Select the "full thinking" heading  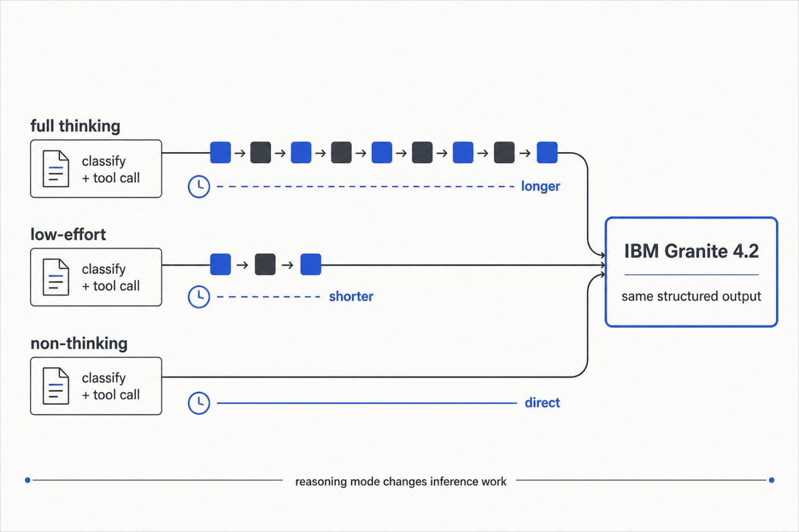[75, 126]
